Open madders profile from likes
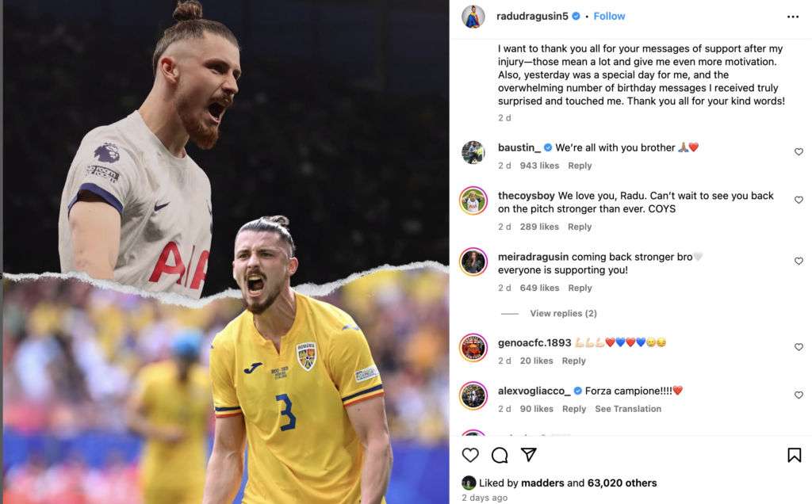The image size is (812, 504). click(542, 483)
